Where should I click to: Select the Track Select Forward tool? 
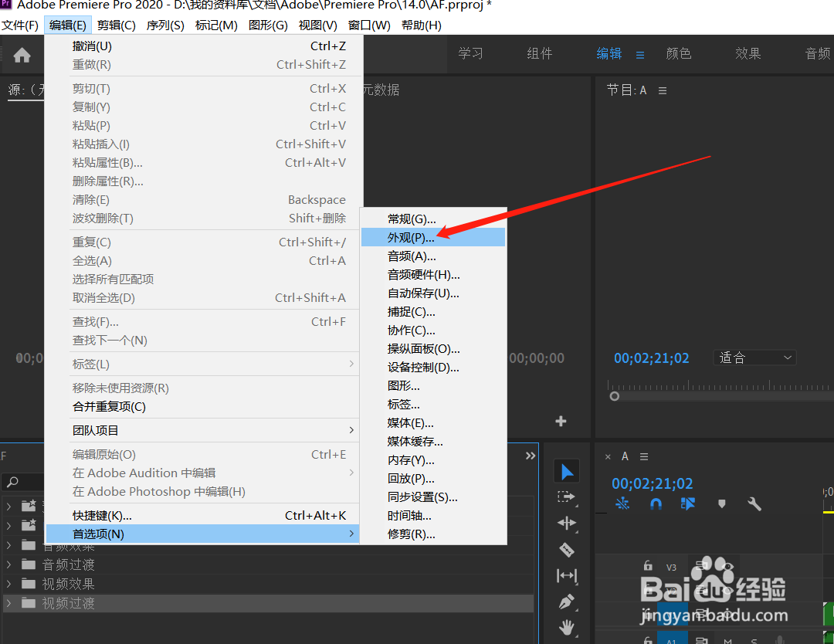coord(566,497)
